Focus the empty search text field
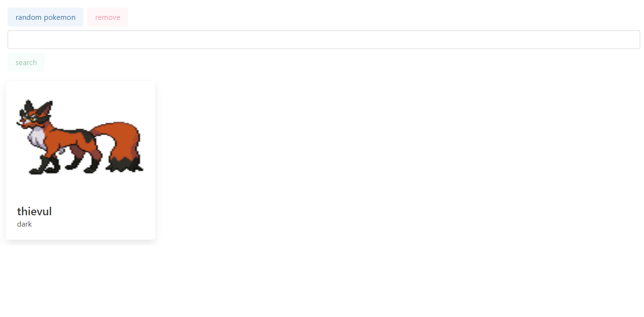This screenshot has width=644, height=317. (323, 40)
